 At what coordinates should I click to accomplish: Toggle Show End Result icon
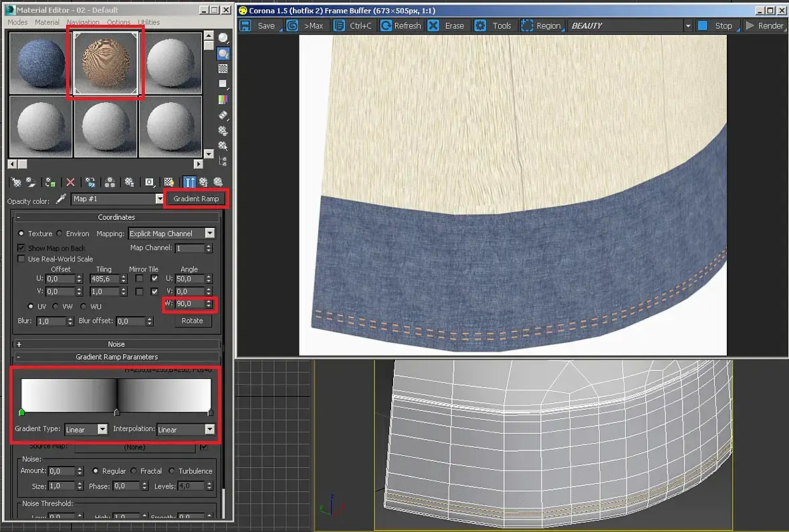(x=189, y=182)
